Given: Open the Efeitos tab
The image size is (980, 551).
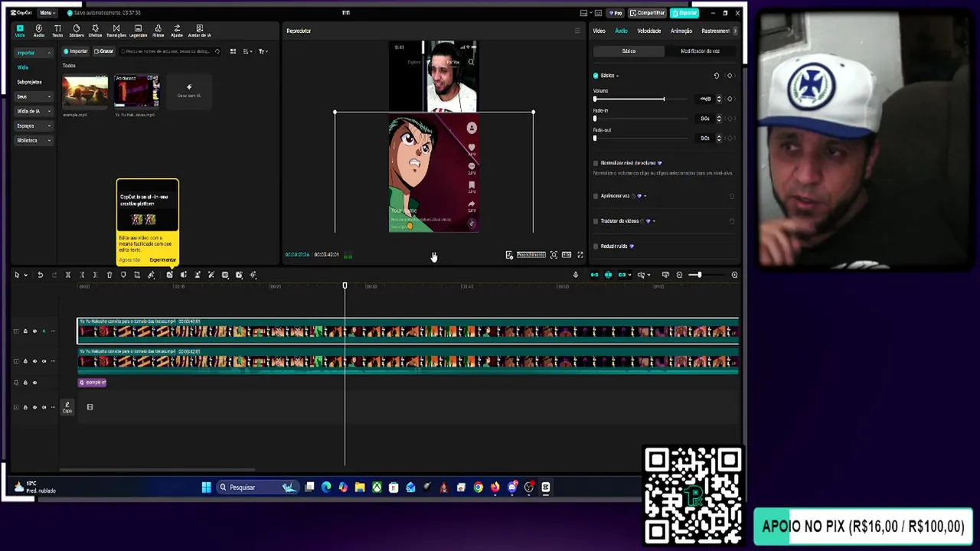Looking at the screenshot, I should 96,31.
